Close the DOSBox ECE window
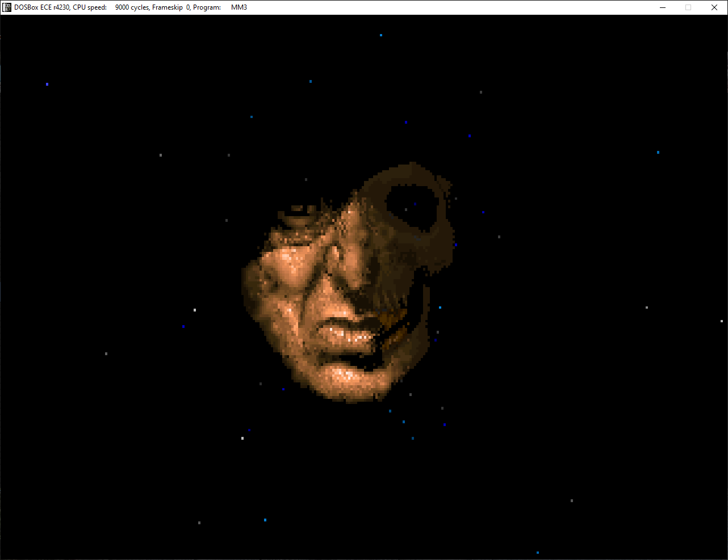The width and height of the screenshot is (728, 560). click(714, 7)
